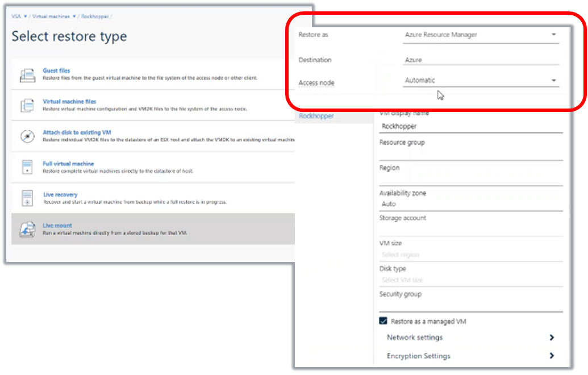588x375 pixels.
Task: Click the Resource group field
Action: point(470,154)
